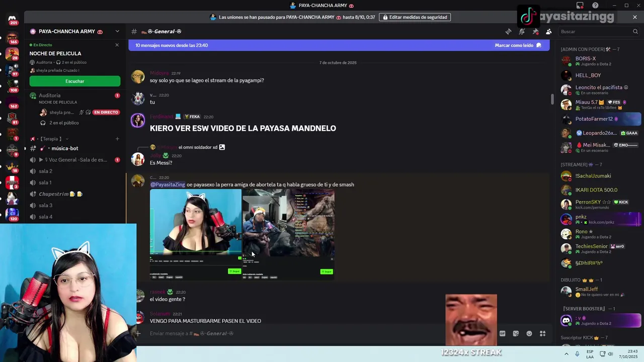
Task: Open pinned messages icon in header
Action: point(535,32)
